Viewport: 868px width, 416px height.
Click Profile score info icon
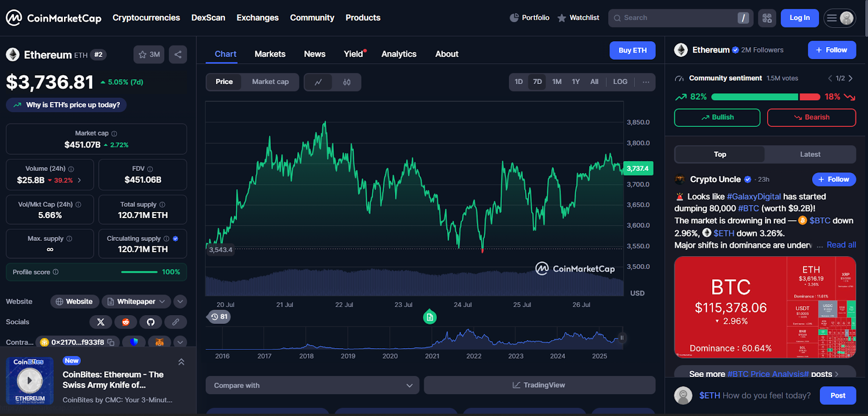56,272
